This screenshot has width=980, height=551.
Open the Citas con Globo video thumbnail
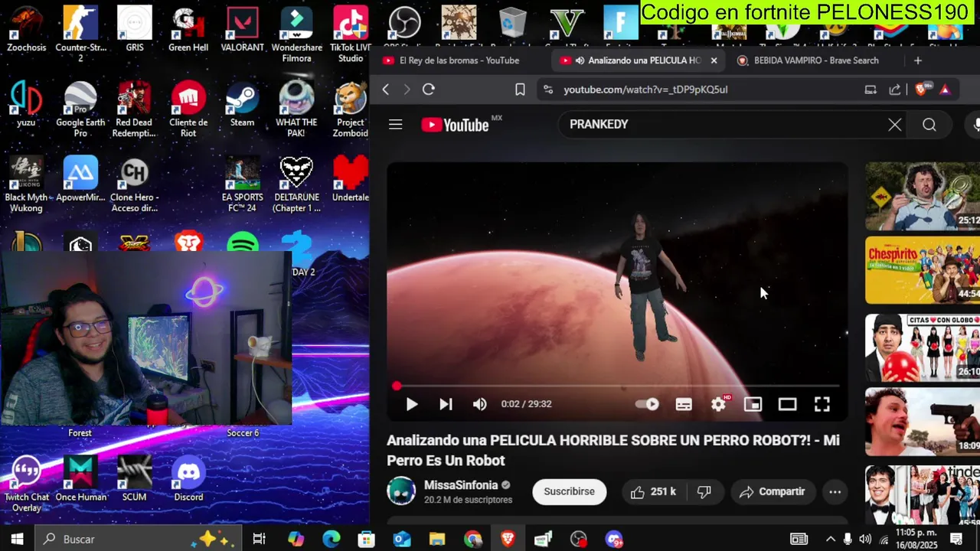coord(923,347)
